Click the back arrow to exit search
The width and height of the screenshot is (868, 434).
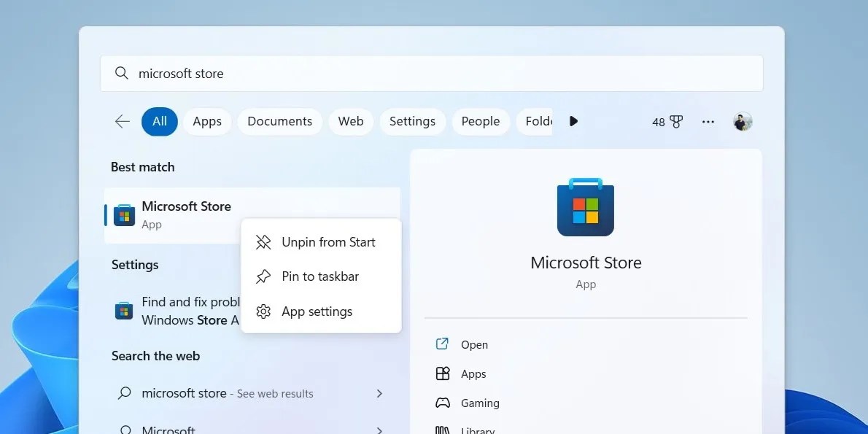(121, 121)
